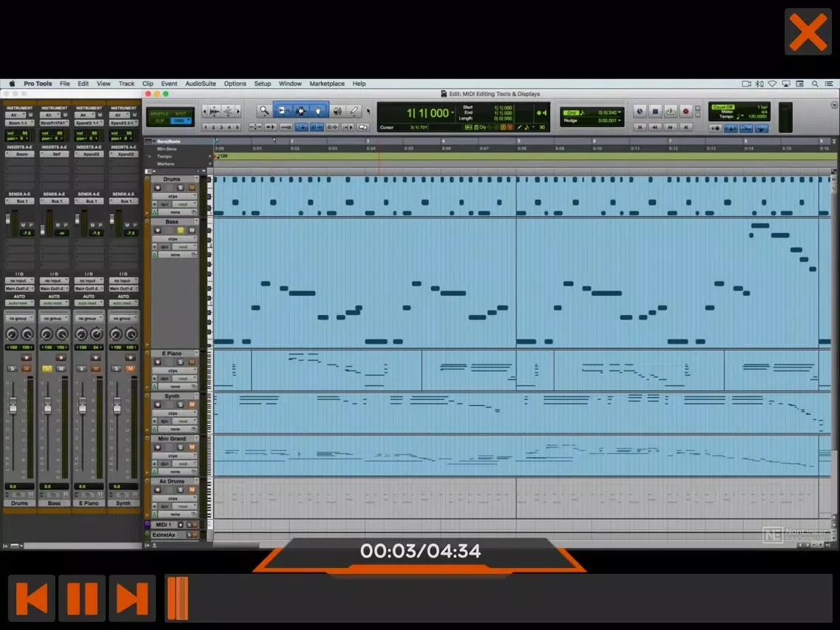Record-enable the Ac Drums track

(157, 490)
